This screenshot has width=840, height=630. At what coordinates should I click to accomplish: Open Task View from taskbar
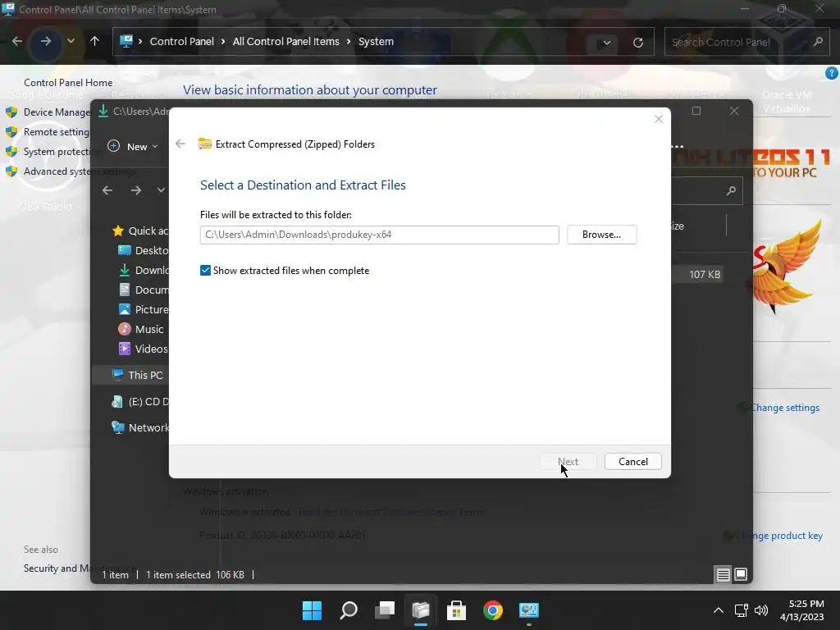coord(385,610)
